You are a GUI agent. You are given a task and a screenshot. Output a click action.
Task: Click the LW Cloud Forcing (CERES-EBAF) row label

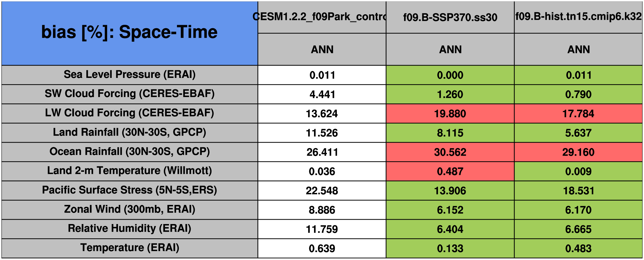click(x=129, y=113)
